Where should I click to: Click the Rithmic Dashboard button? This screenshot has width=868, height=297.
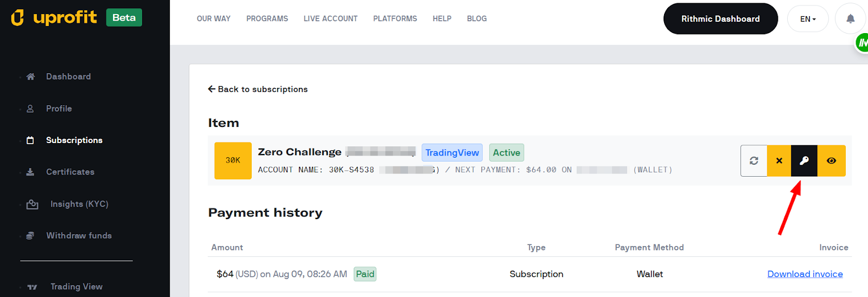pyautogui.click(x=720, y=18)
